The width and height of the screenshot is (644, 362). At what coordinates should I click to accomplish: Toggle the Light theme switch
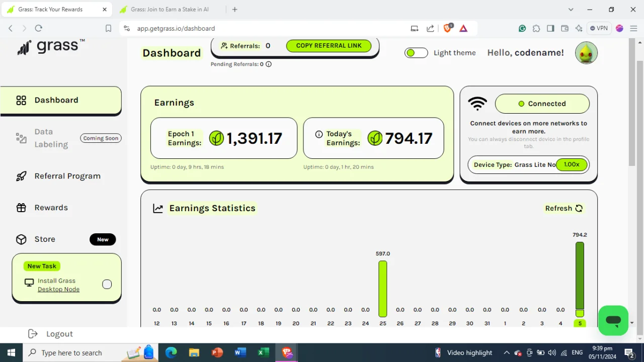tap(416, 53)
